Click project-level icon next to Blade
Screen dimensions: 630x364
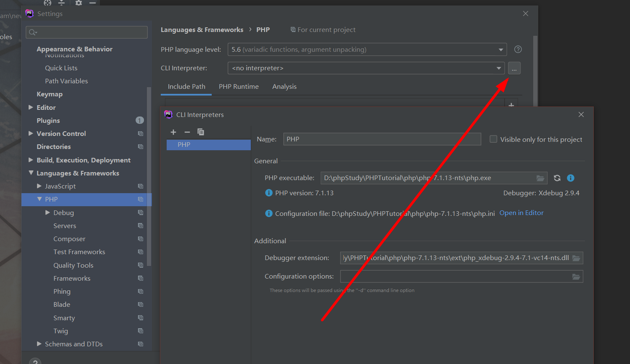pyautogui.click(x=141, y=305)
